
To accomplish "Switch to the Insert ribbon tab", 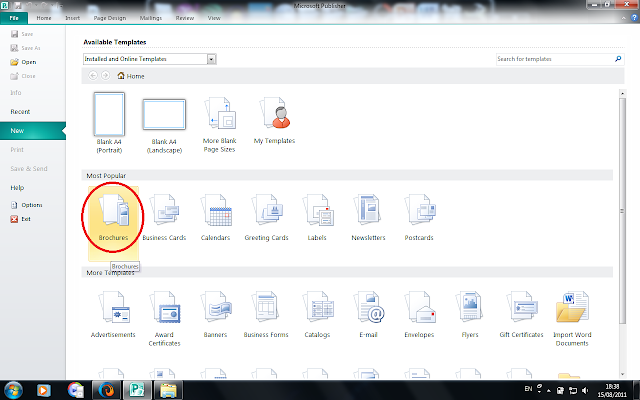I will click(x=72, y=18).
